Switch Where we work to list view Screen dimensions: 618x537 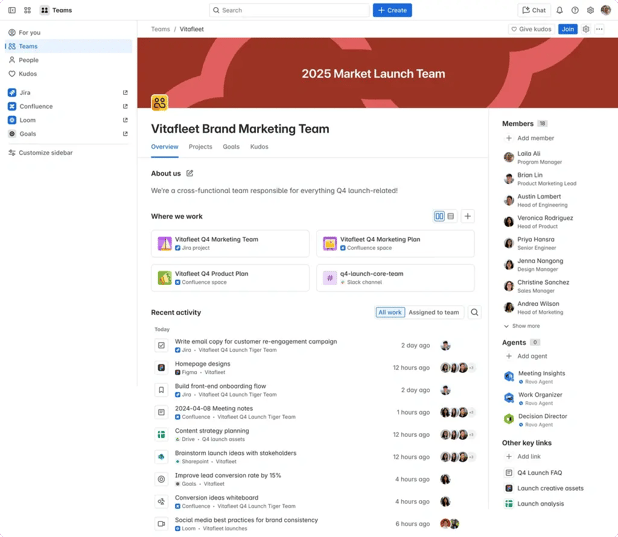click(x=450, y=216)
